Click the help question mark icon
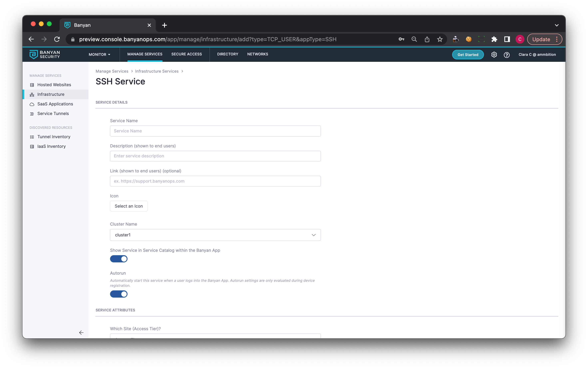The height and width of the screenshot is (368, 588). [x=506, y=55]
